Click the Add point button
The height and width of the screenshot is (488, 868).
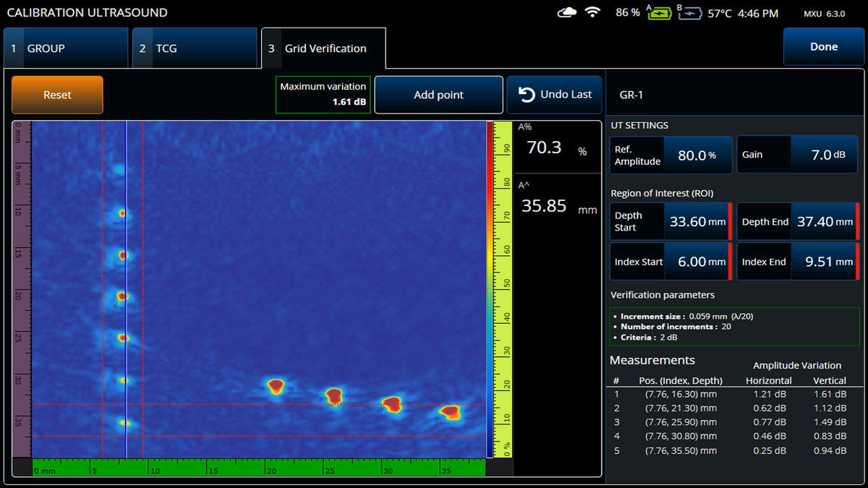click(x=438, y=95)
